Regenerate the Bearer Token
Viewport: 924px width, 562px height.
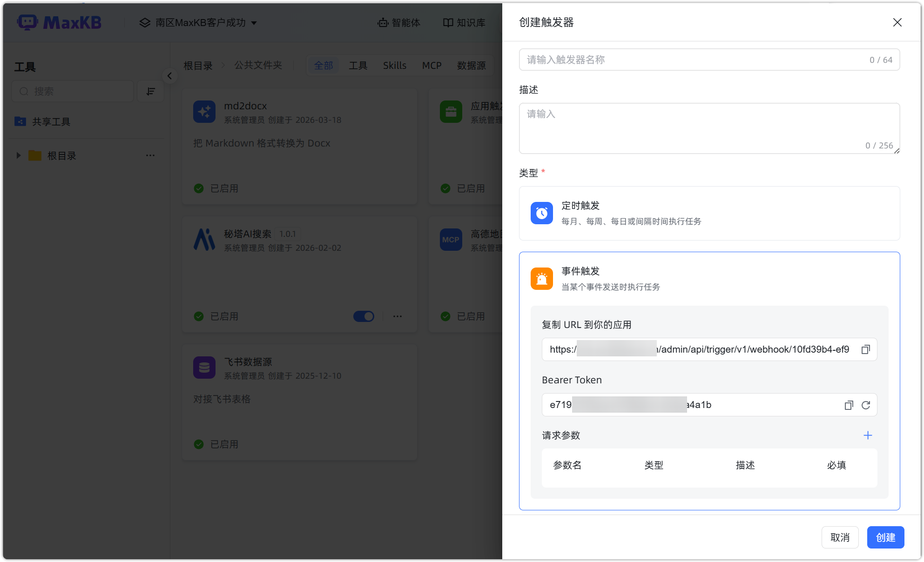[866, 405]
